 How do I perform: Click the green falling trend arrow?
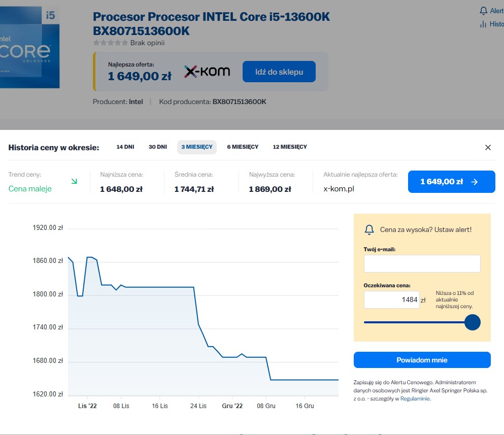pyautogui.click(x=74, y=181)
